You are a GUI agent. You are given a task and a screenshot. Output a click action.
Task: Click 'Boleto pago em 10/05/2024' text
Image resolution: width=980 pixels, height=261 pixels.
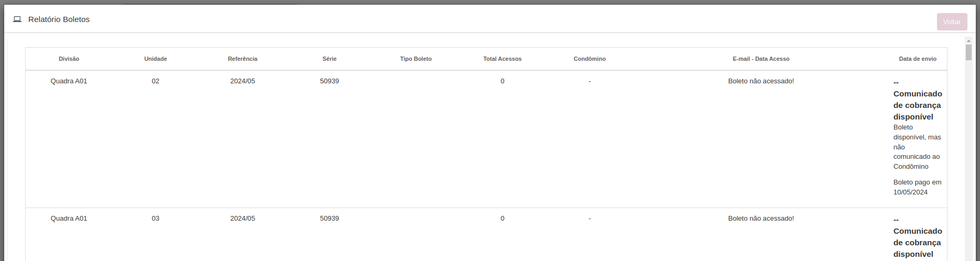918,187
